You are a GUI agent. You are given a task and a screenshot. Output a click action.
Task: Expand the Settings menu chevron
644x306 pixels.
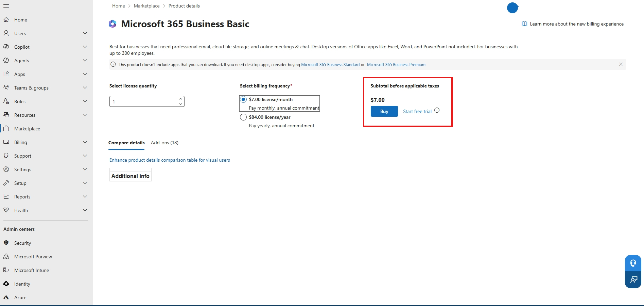[x=85, y=170]
